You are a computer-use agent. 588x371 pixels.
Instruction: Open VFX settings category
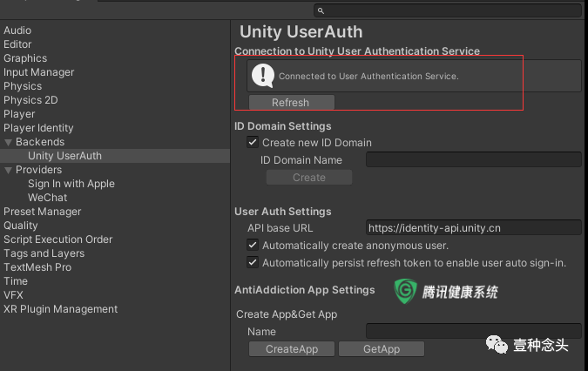[x=13, y=295]
